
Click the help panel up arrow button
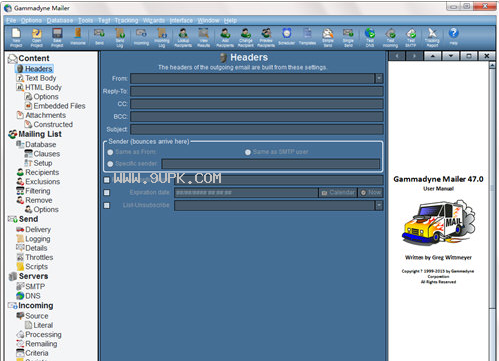(x=433, y=56)
